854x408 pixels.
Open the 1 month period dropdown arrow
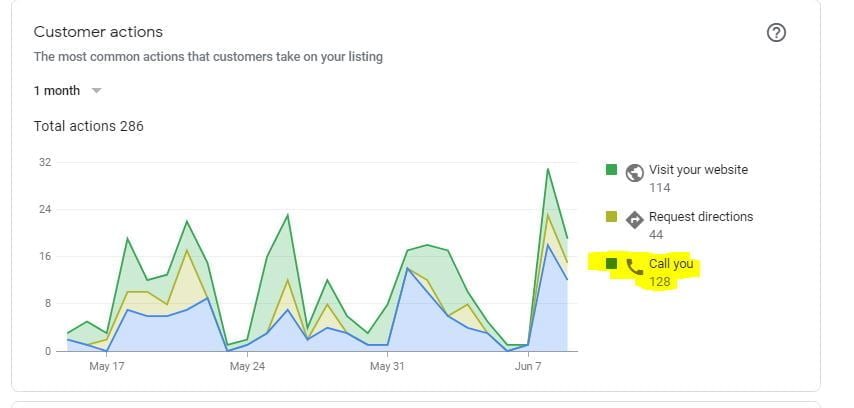pyautogui.click(x=96, y=91)
